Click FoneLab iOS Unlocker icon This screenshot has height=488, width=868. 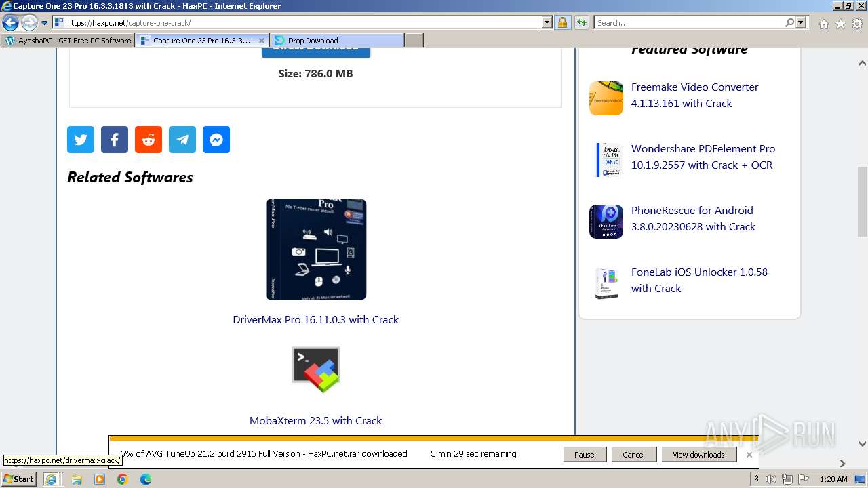click(x=606, y=283)
